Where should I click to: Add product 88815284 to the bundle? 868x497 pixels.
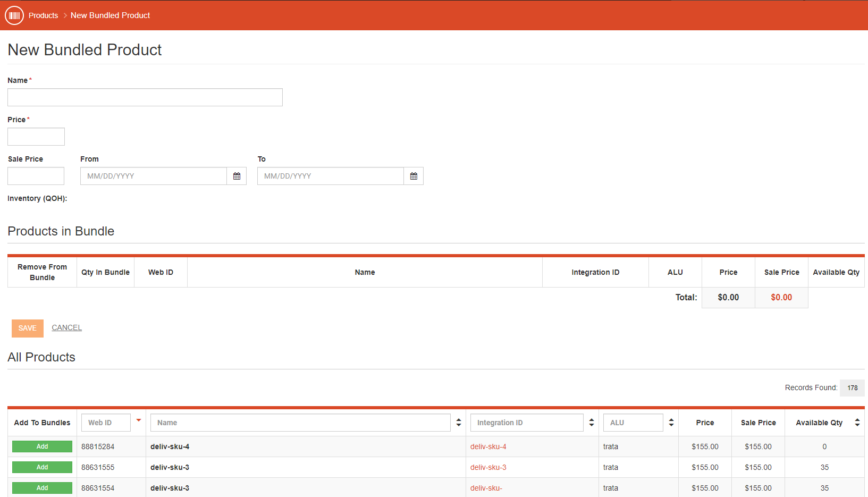42,447
